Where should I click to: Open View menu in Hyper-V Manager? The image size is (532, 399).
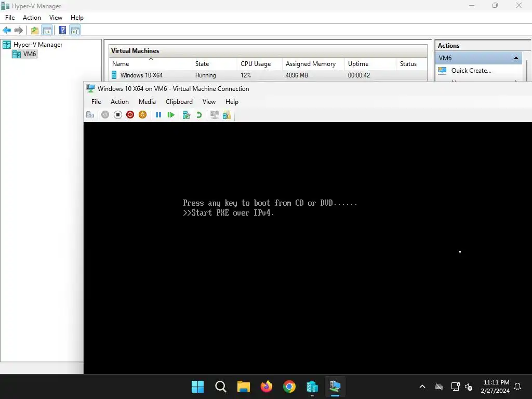pyautogui.click(x=56, y=18)
